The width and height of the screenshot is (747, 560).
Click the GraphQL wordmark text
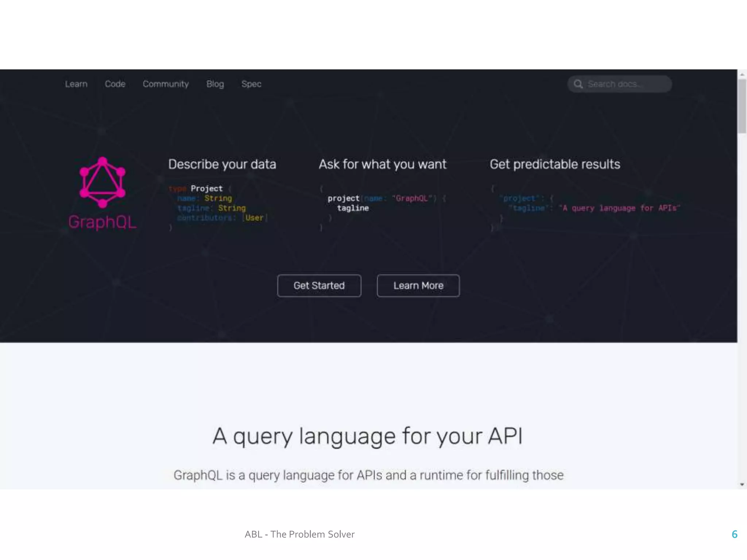pyautogui.click(x=102, y=222)
